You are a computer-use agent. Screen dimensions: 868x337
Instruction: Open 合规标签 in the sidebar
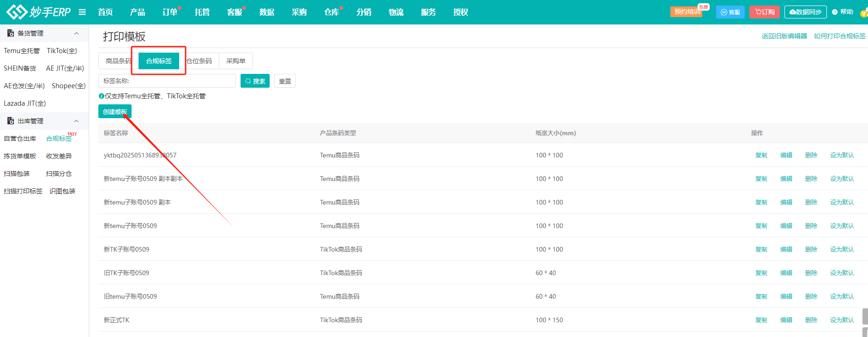[59, 138]
